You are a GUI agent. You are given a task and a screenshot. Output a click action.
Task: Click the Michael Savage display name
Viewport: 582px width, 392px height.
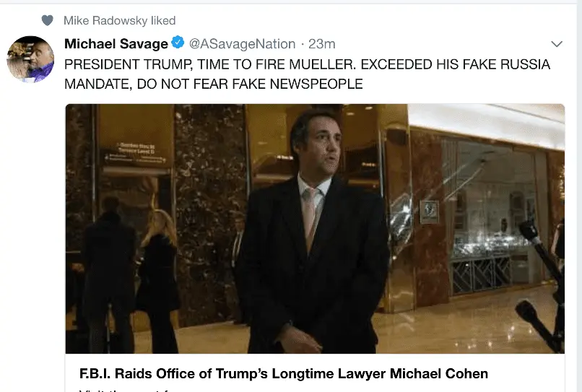[116, 44]
